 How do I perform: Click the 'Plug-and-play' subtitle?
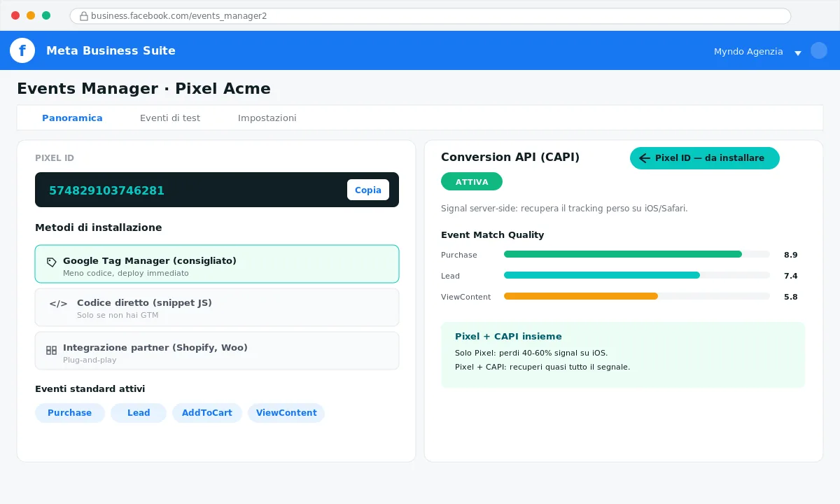pos(90,360)
